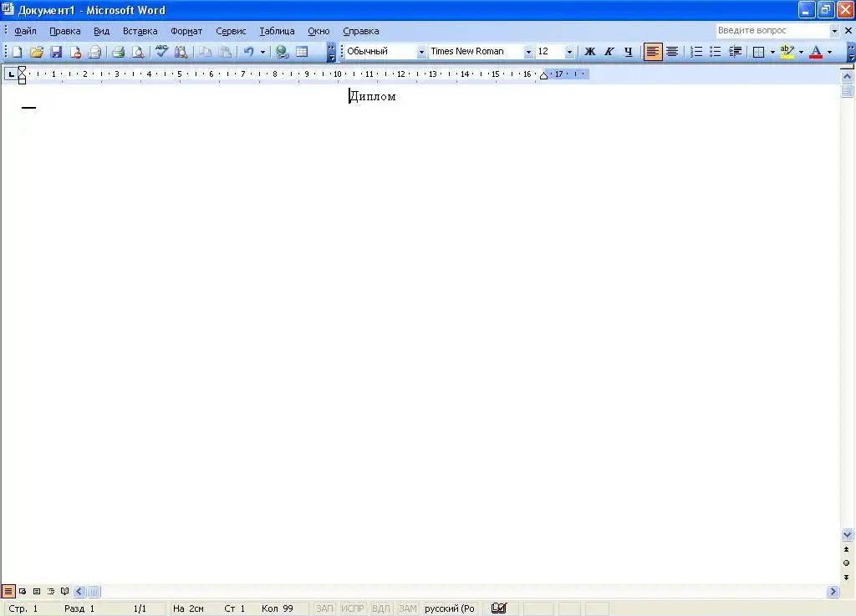The width and height of the screenshot is (856, 616).
Task: Click the Insert Table icon
Action: tap(302, 52)
